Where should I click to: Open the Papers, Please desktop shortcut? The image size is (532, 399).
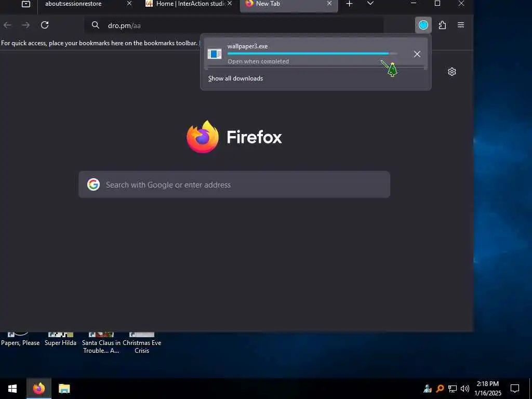click(x=20, y=339)
